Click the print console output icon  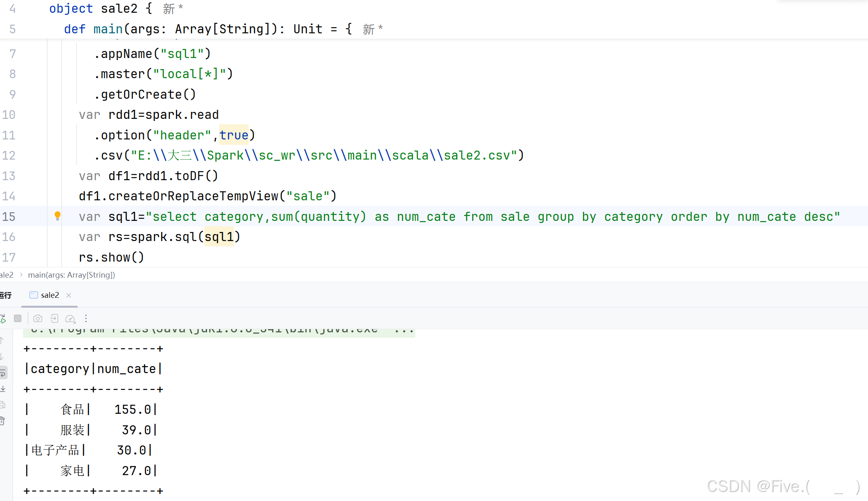point(2,405)
